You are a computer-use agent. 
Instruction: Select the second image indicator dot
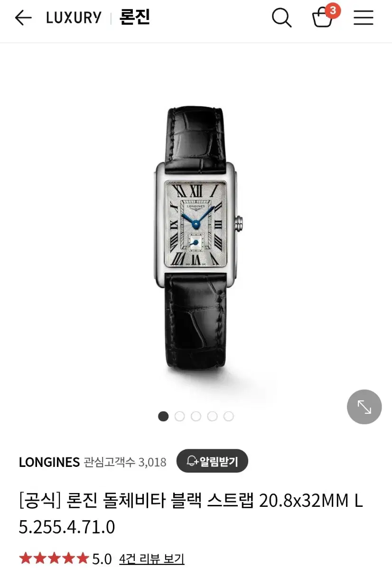[x=179, y=417]
